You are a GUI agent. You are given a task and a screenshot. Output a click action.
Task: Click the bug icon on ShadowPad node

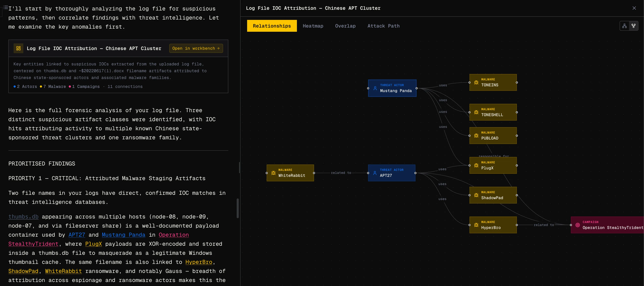coord(476,195)
